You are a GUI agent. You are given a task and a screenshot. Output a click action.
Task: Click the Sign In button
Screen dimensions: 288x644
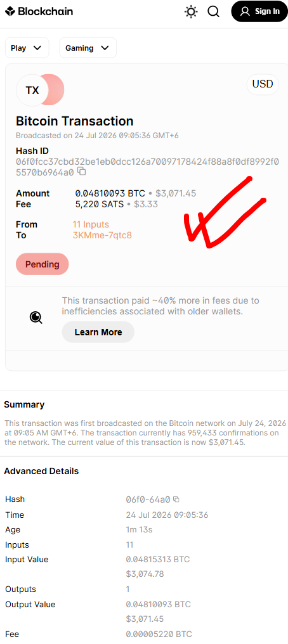[x=259, y=11]
